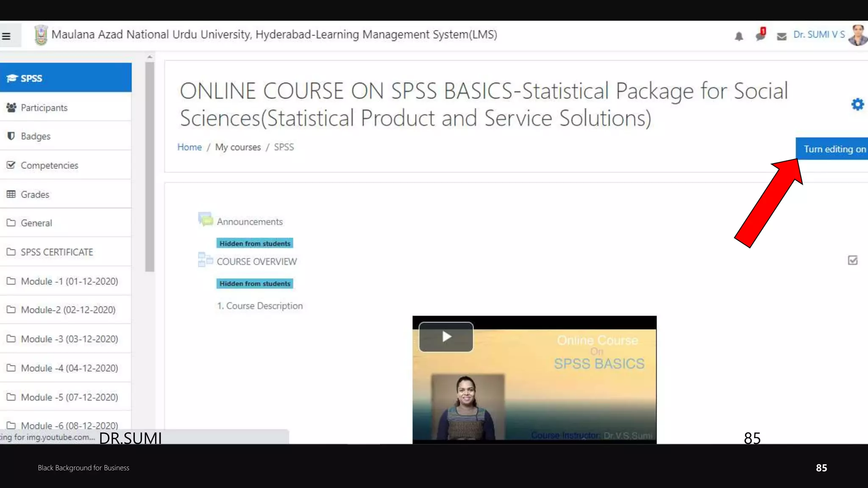The image size is (868, 488).
Task: Toggle the COURSE OVERVIEW completion checkbox
Action: (853, 260)
